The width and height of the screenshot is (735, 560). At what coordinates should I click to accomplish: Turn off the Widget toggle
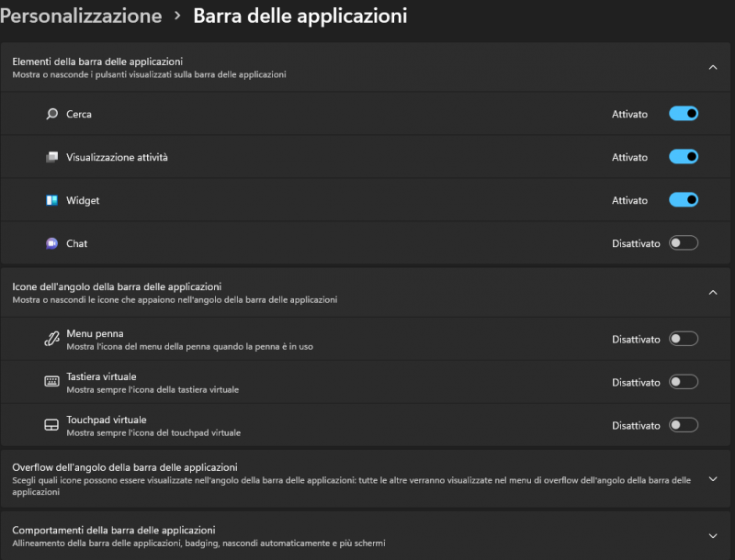point(684,200)
